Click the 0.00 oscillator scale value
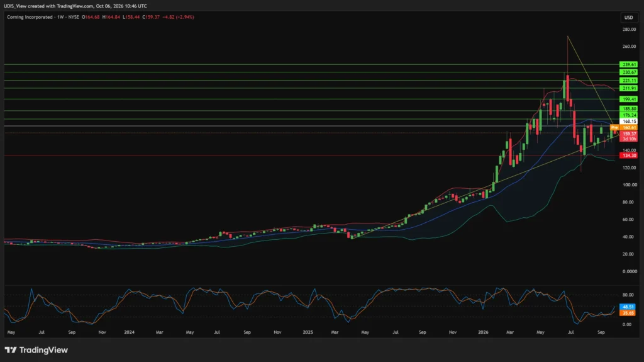Screen dimensions: 644x362 click(627, 325)
